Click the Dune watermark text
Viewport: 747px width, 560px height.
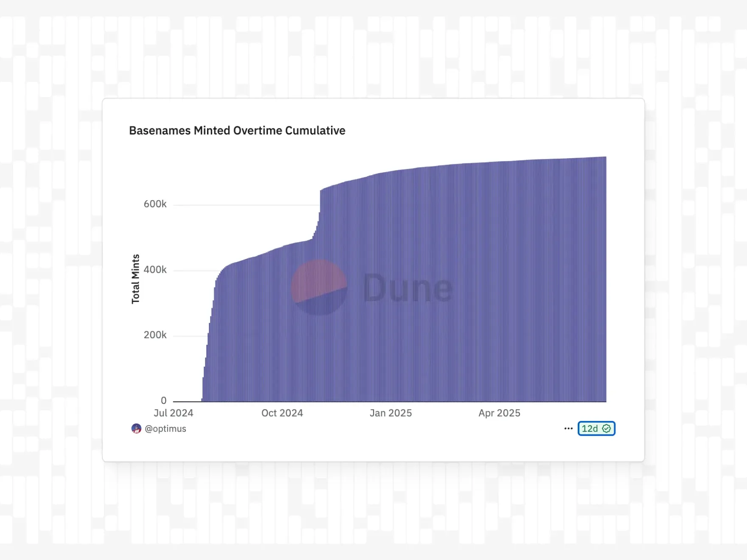407,288
